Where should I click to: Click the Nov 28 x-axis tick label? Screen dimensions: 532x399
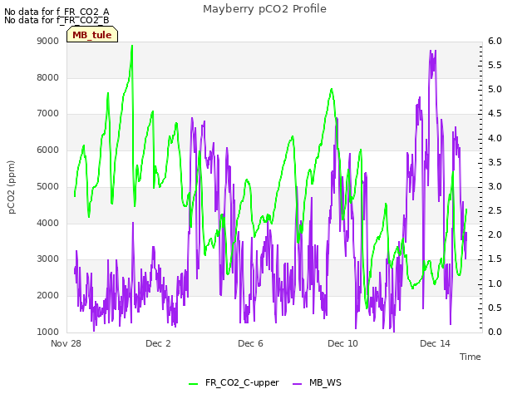coord(66,343)
